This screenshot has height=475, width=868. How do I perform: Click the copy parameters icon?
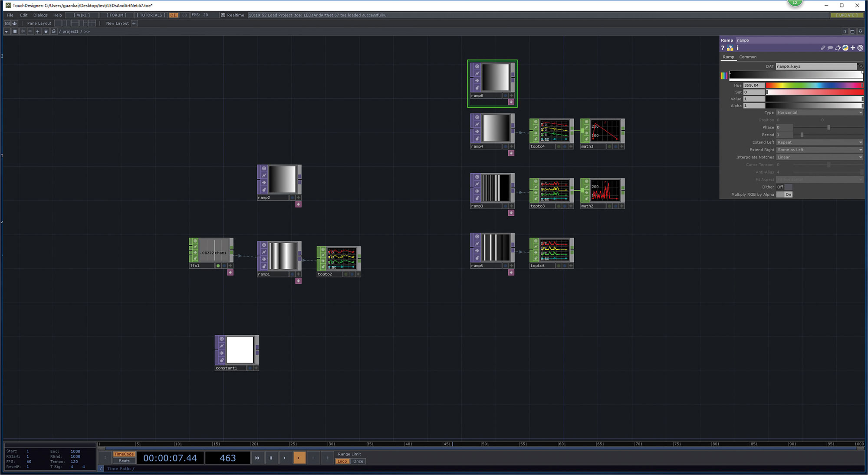[x=838, y=48]
